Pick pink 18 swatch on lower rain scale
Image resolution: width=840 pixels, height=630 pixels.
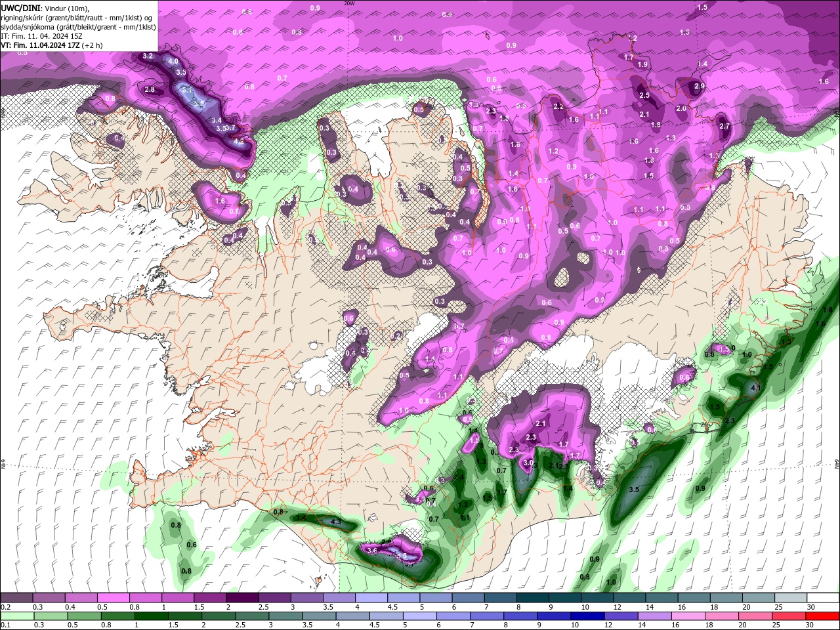(x=722, y=616)
